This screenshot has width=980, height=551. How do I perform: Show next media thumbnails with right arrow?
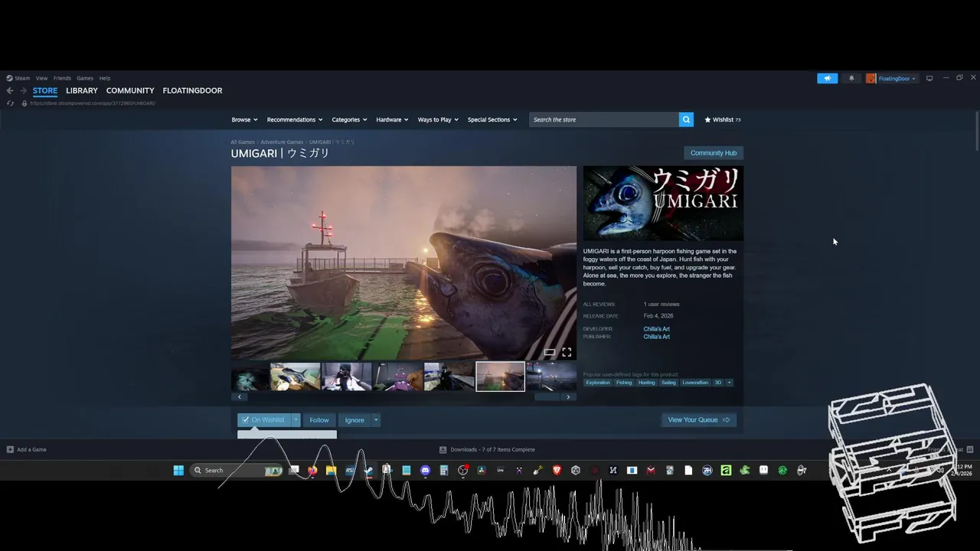[567, 396]
